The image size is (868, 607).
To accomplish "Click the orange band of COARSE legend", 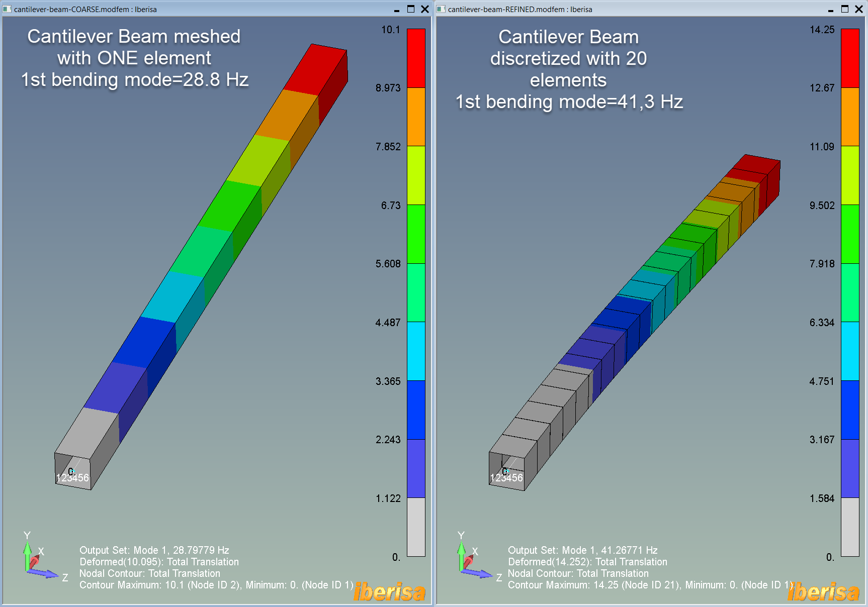I will [416, 117].
